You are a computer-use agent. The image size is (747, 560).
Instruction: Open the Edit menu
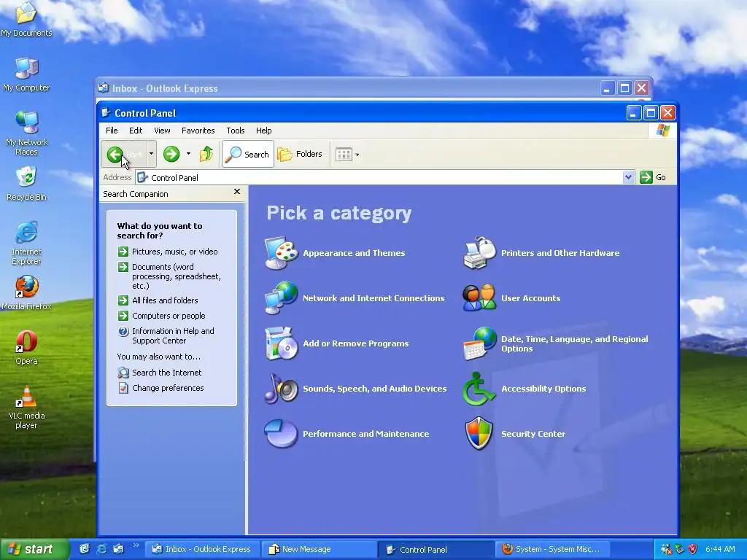(136, 131)
